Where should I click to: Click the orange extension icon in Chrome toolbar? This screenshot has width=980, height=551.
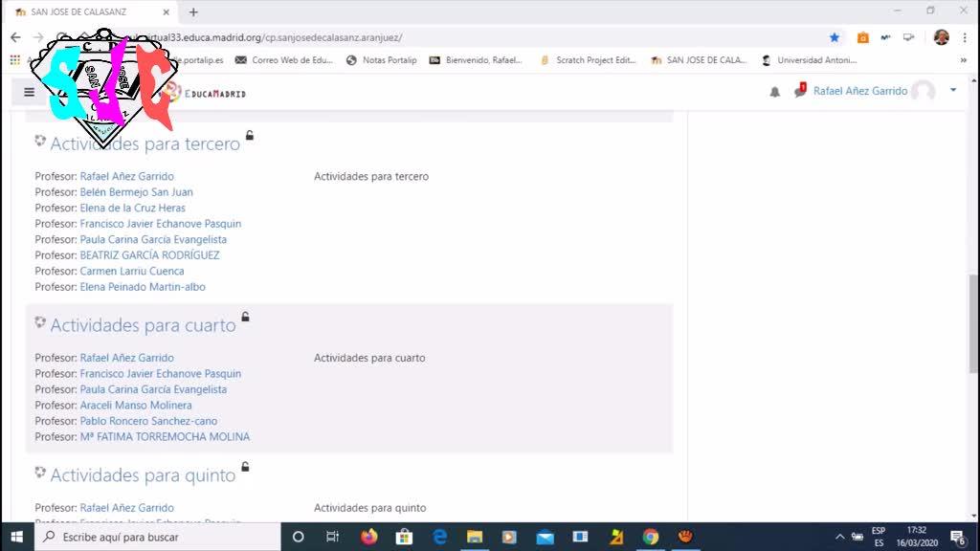[862, 37]
